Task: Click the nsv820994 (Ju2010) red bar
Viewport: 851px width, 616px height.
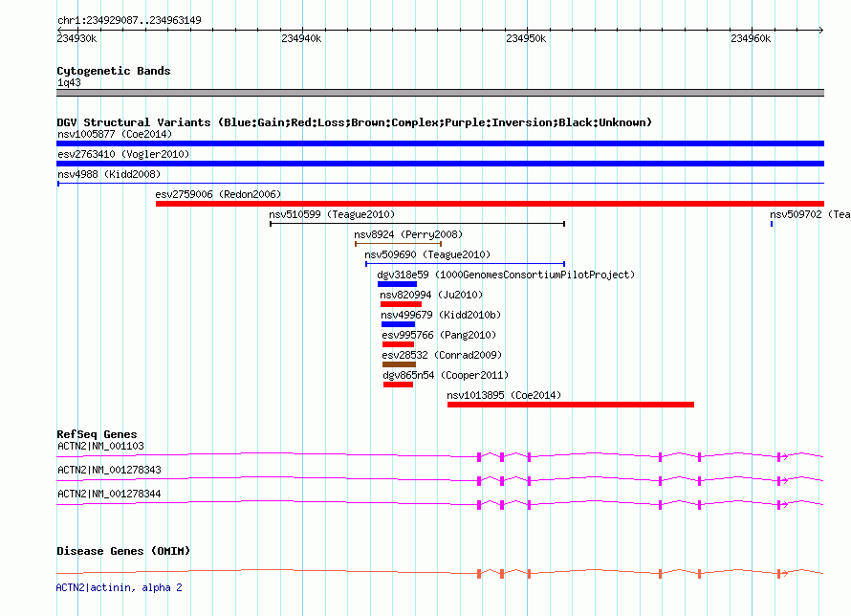Action: coord(401,304)
